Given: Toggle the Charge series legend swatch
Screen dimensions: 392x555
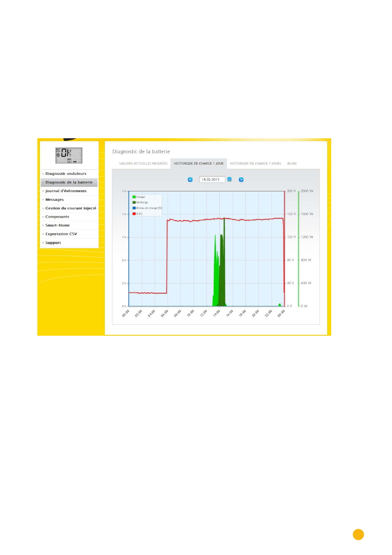Looking at the screenshot, I should pyautogui.click(x=134, y=197).
